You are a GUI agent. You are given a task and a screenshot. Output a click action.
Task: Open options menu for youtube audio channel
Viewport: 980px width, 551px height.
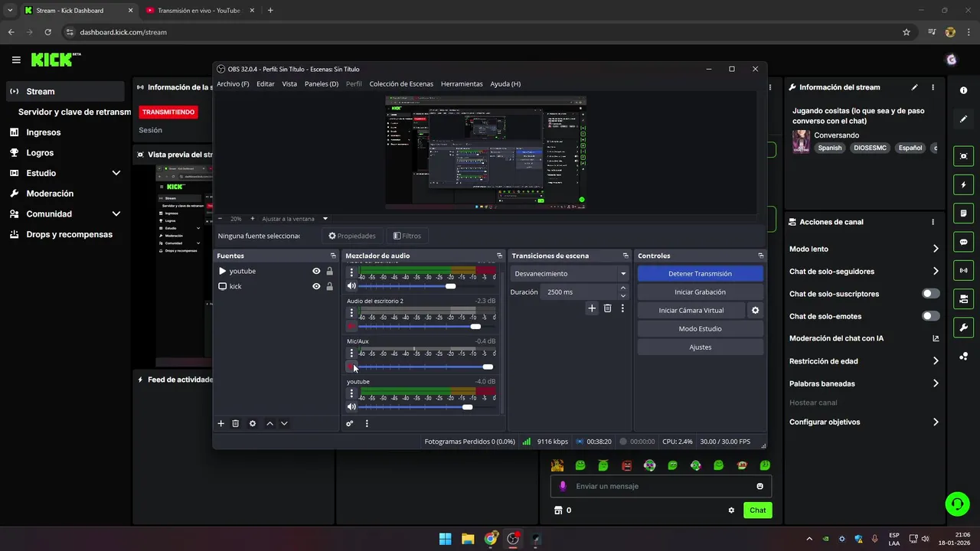351,393
